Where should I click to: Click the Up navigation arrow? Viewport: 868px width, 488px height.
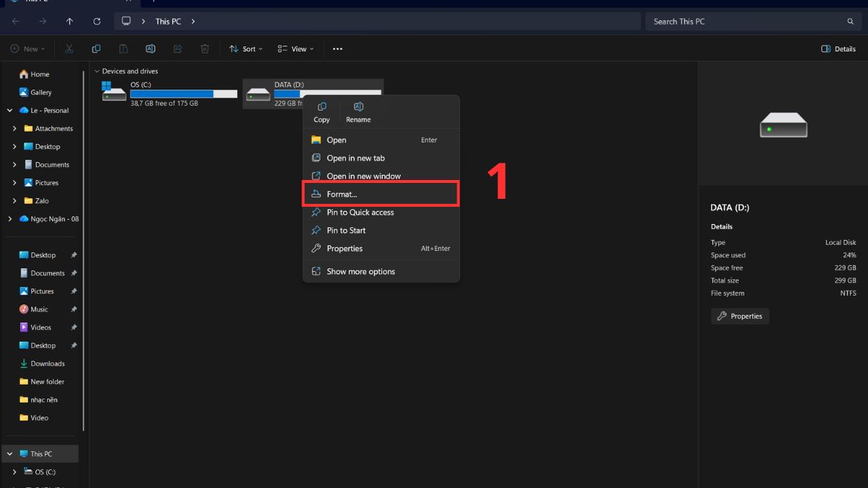69,21
